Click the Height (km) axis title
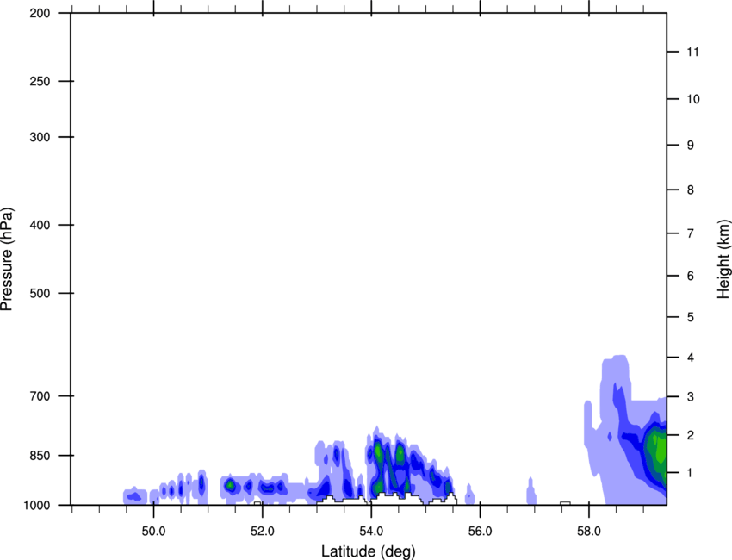732x560 pixels. pos(723,258)
